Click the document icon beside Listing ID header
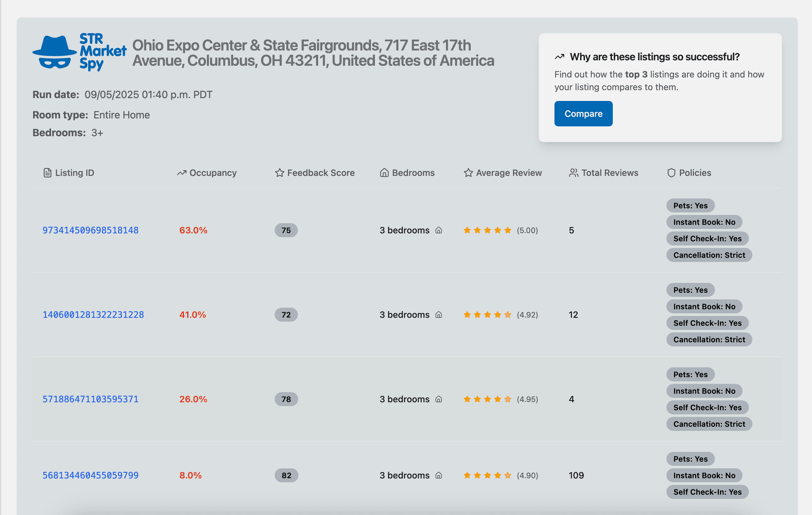 [x=47, y=172]
